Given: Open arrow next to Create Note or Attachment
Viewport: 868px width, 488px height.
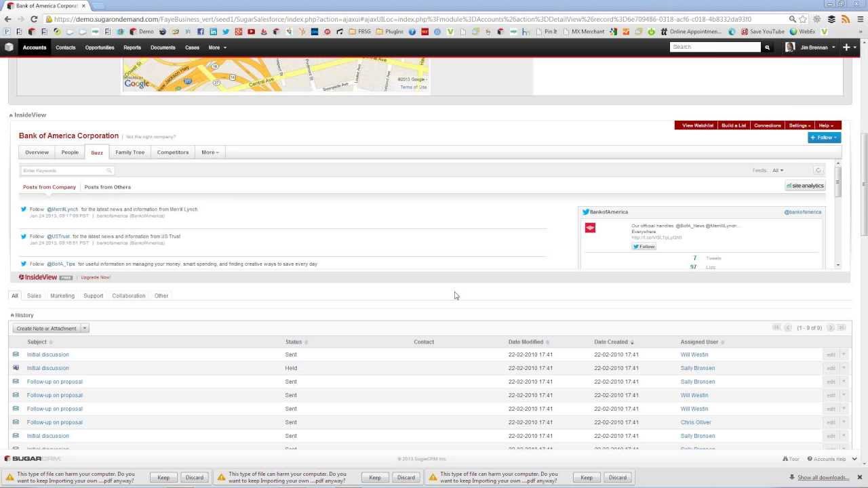Looking at the screenshot, I should point(85,328).
